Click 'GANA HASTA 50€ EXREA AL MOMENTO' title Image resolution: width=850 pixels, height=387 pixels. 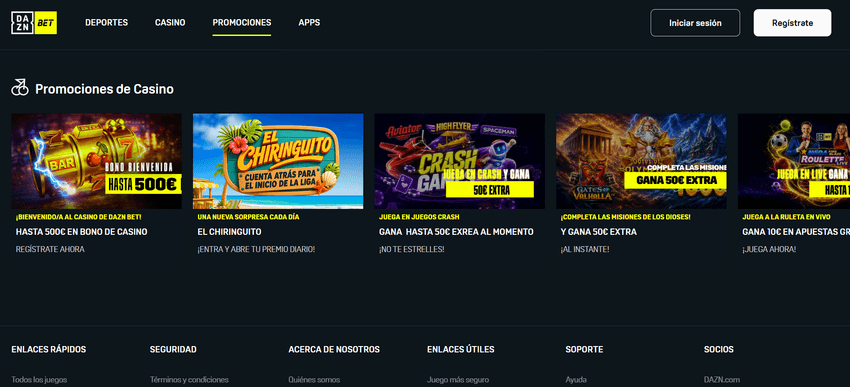point(456,232)
